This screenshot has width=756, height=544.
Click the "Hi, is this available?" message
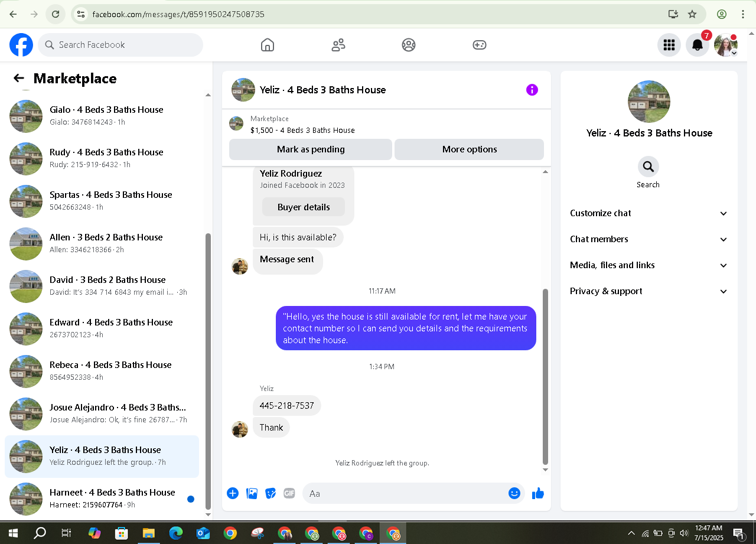pos(298,237)
